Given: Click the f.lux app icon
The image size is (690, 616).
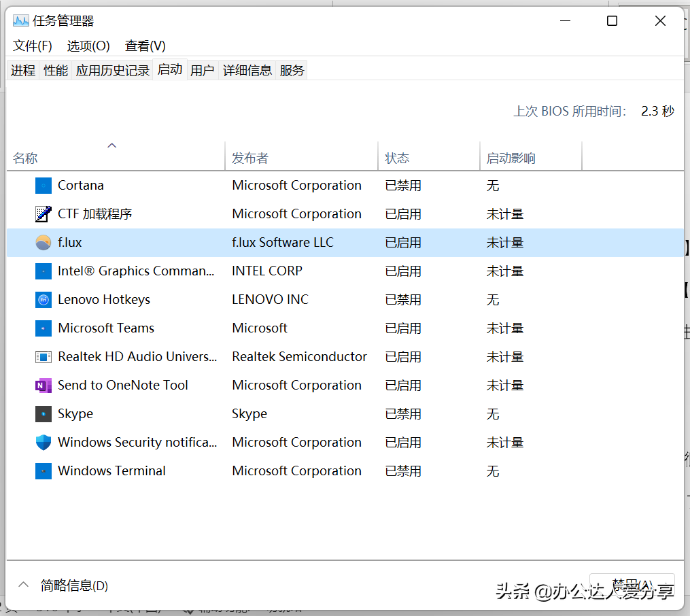Looking at the screenshot, I should (43, 243).
